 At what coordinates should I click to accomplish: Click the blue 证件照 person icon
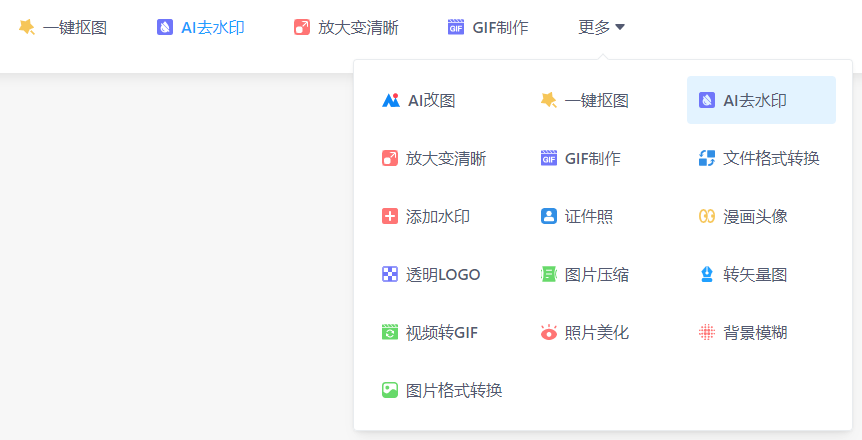click(x=548, y=216)
